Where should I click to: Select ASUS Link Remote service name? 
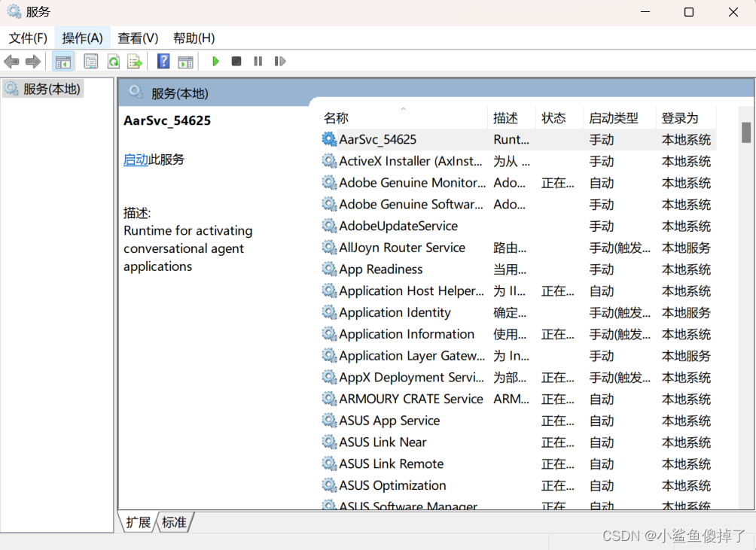coord(391,463)
